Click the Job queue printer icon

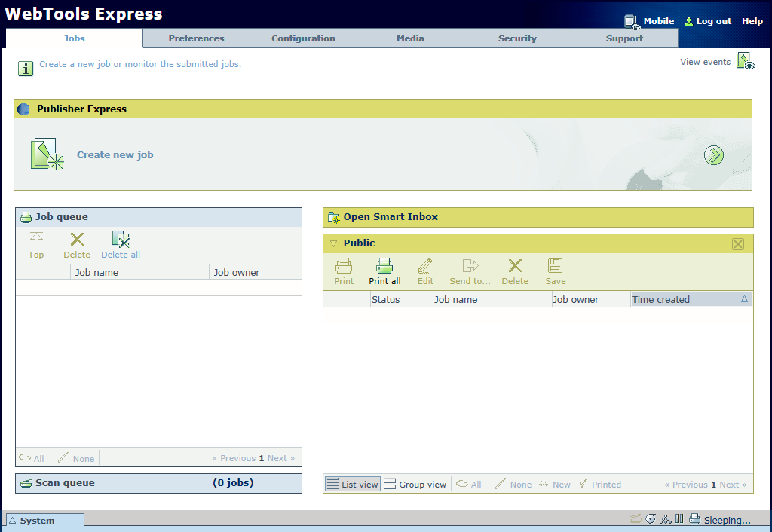pos(26,217)
